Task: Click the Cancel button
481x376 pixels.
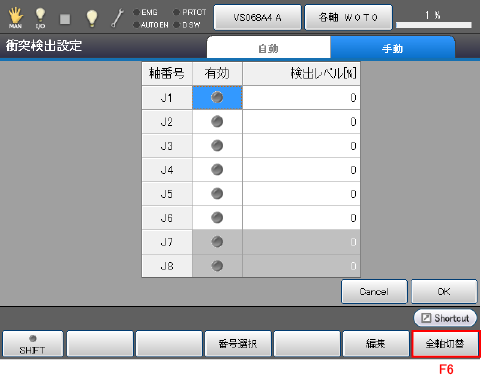Action: coord(374,292)
